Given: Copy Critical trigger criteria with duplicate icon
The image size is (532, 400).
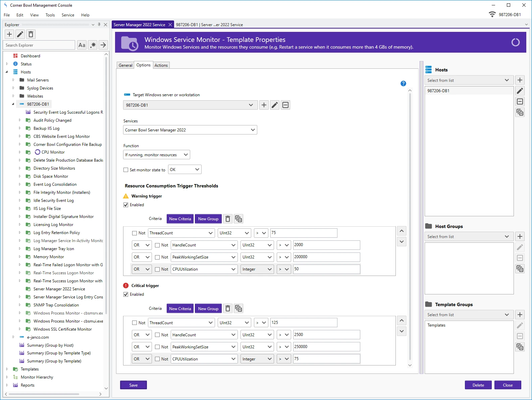Looking at the screenshot, I should point(238,308).
